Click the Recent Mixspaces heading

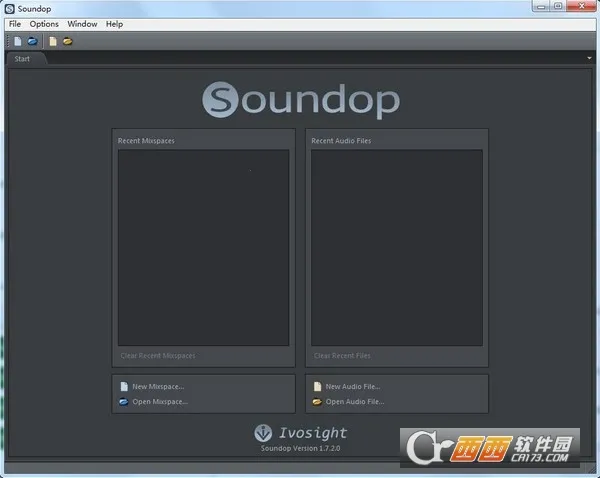pyautogui.click(x=146, y=141)
